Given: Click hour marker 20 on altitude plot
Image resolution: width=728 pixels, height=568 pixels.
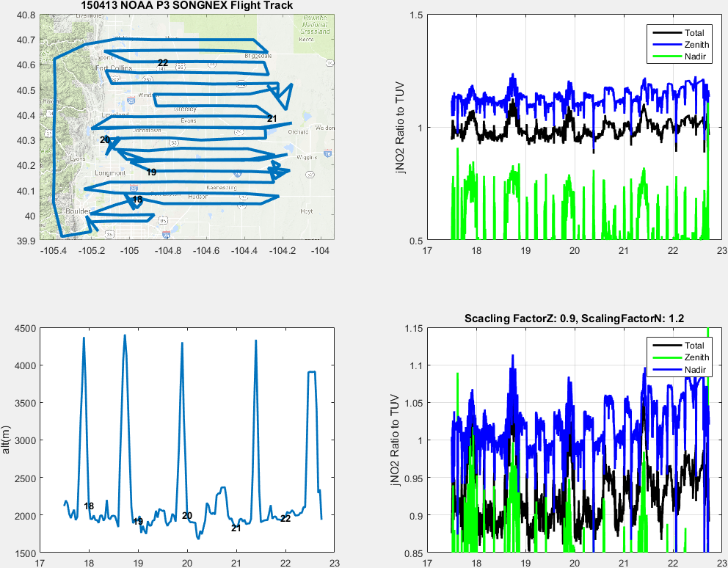Looking at the screenshot, I should (x=187, y=516).
